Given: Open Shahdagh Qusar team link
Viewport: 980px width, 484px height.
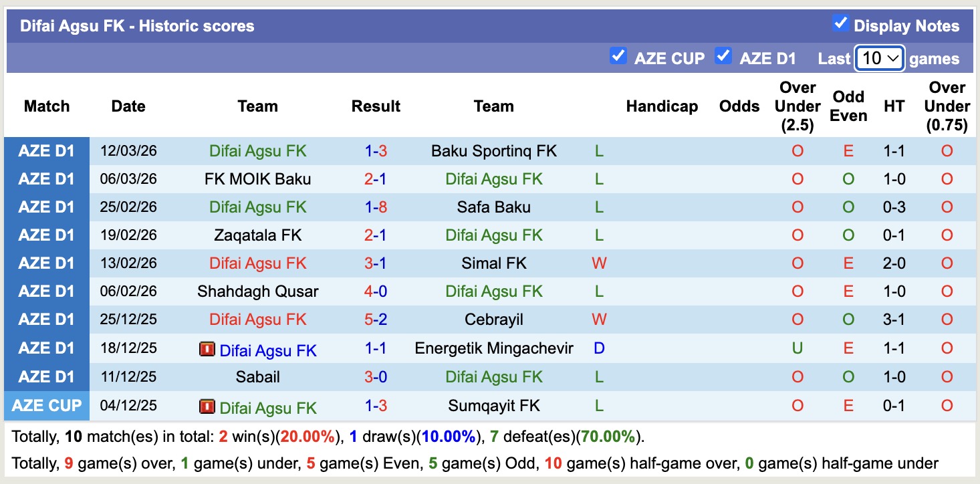Looking at the screenshot, I should (x=257, y=291).
